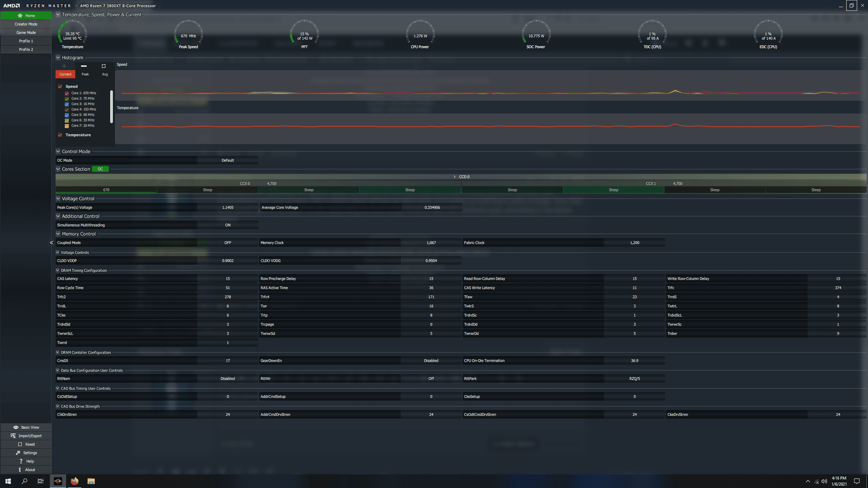The image size is (868, 488).
Task: Click the network tray icon
Action: pyautogui.click(x=816, y=481)
